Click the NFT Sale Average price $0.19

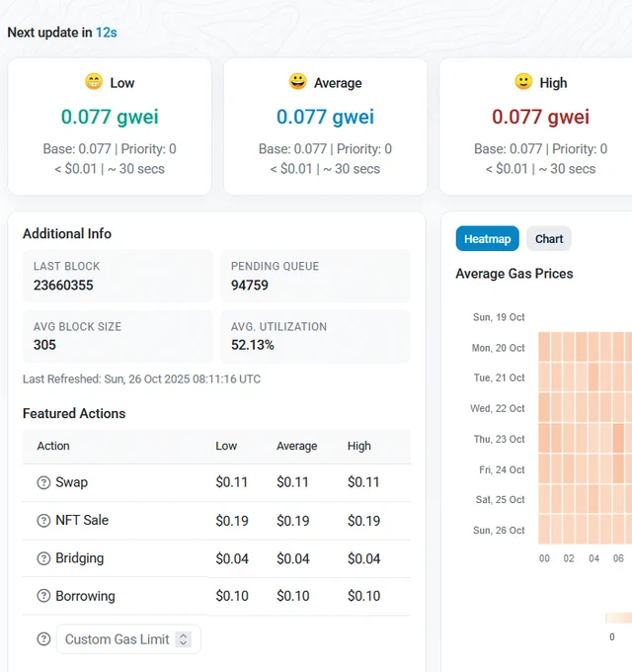pyautogui.click(x=292, y=521)
